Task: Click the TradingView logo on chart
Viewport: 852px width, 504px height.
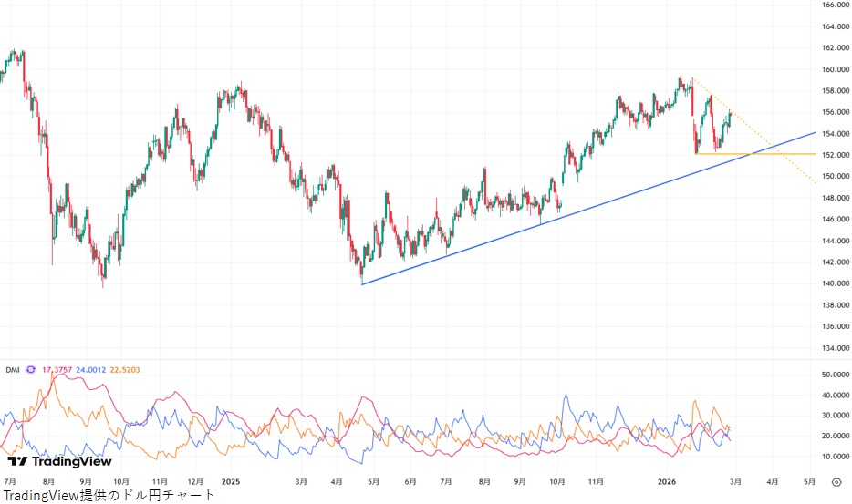Action: 59,460
